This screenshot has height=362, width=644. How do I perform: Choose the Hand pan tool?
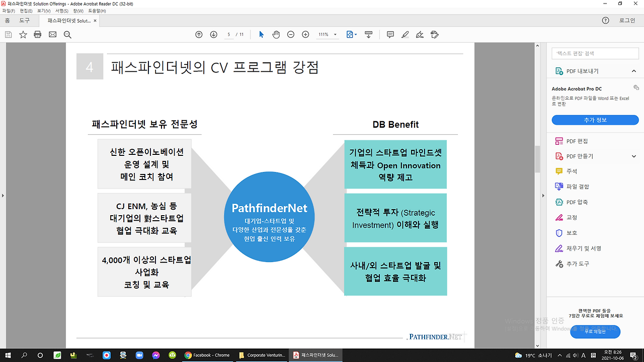276,35
